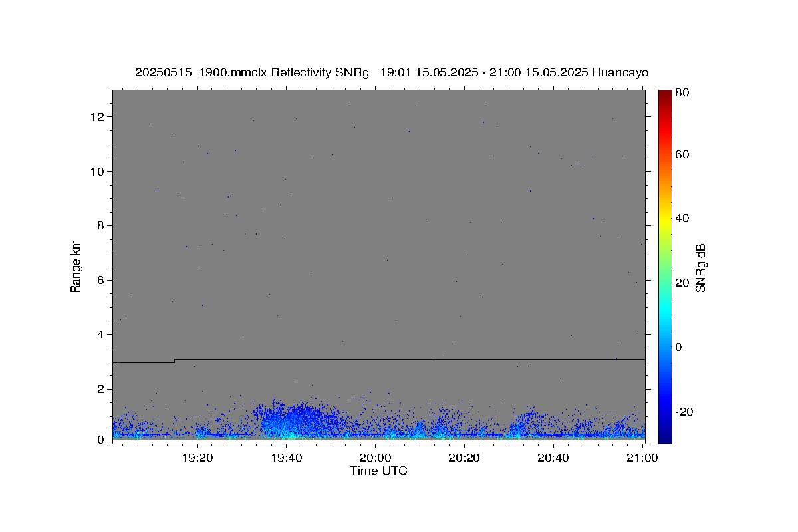Click the 19:40 time axis label

[287, 458]
